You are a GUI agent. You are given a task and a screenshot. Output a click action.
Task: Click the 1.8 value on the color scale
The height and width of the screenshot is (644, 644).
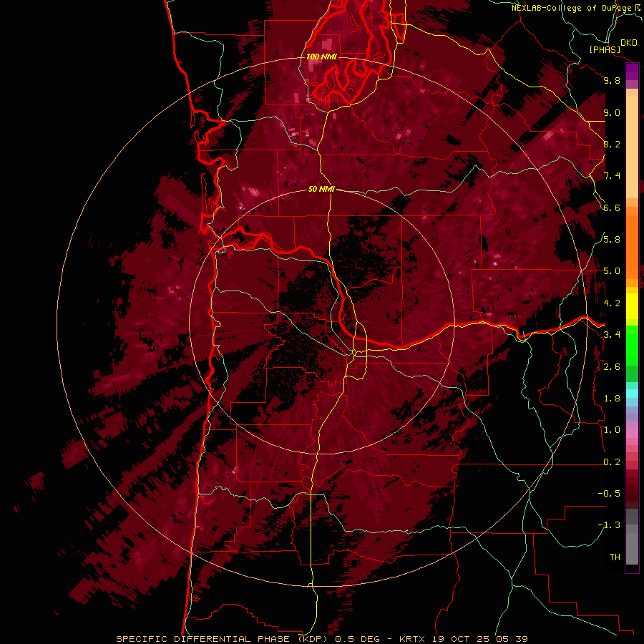612,399
